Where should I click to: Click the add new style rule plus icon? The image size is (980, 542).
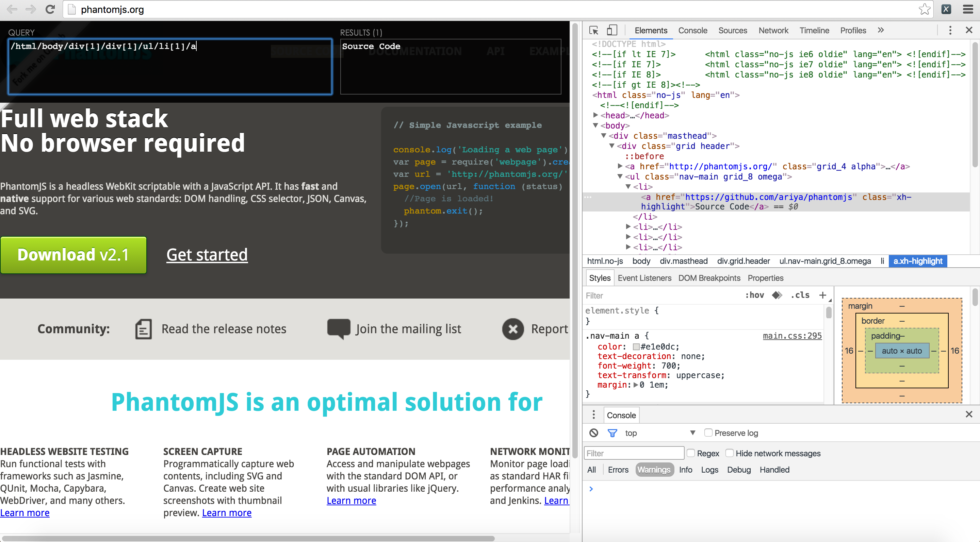822,295
